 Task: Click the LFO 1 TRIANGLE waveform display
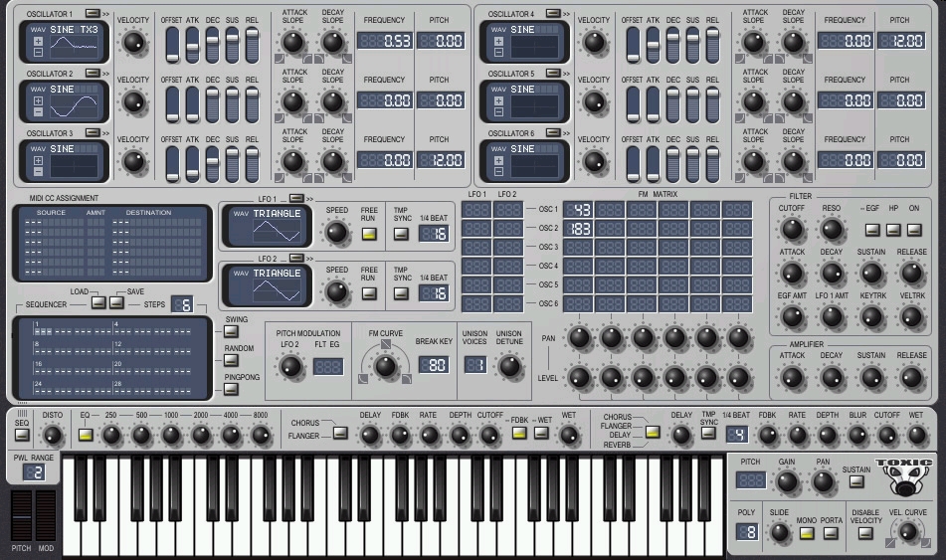pos(267,226)
